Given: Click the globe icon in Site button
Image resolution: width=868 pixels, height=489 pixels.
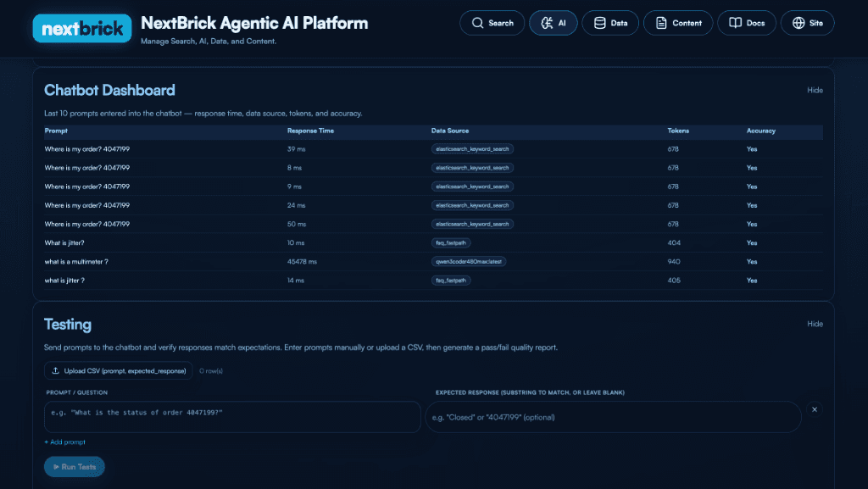Looking at the screenshot, I should [798, 23].
